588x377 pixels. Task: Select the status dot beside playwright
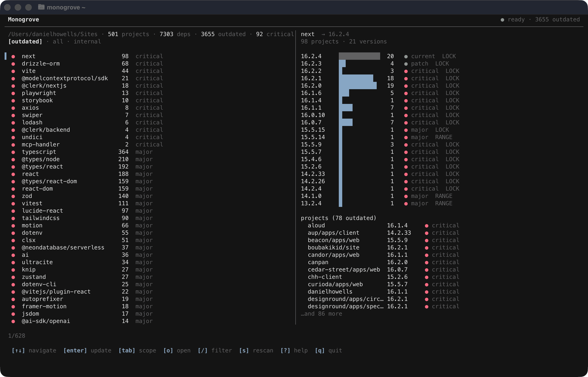pyautogui.click(x=13, y=93)
